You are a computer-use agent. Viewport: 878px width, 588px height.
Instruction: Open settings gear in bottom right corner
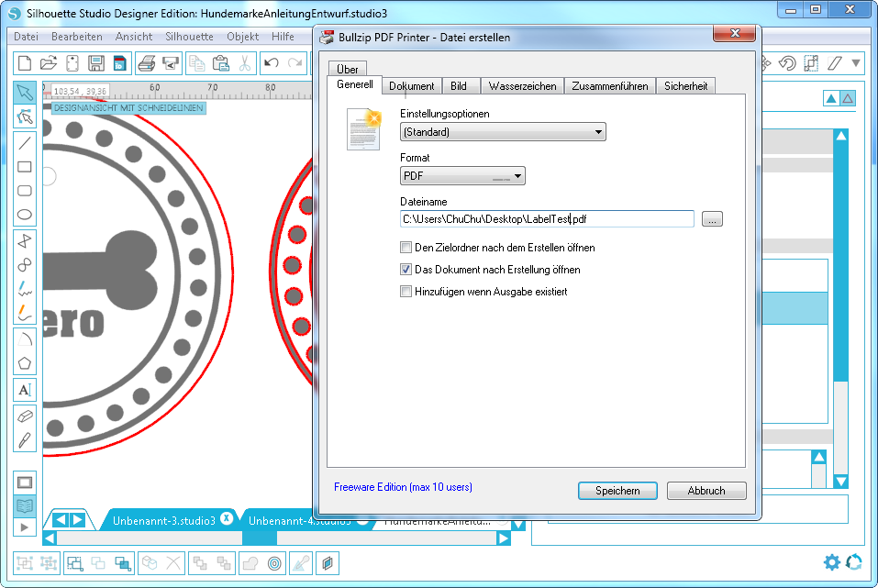(831, 562)
